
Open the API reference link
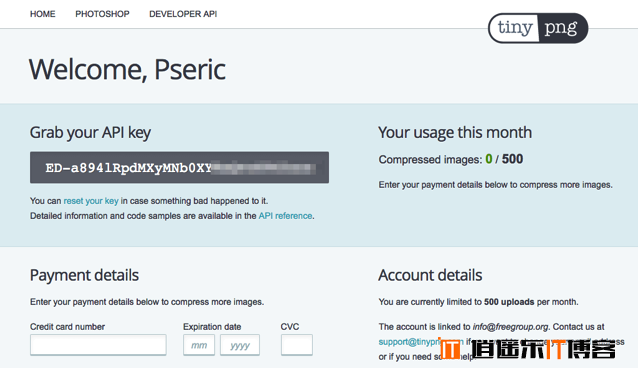[285, 216]
